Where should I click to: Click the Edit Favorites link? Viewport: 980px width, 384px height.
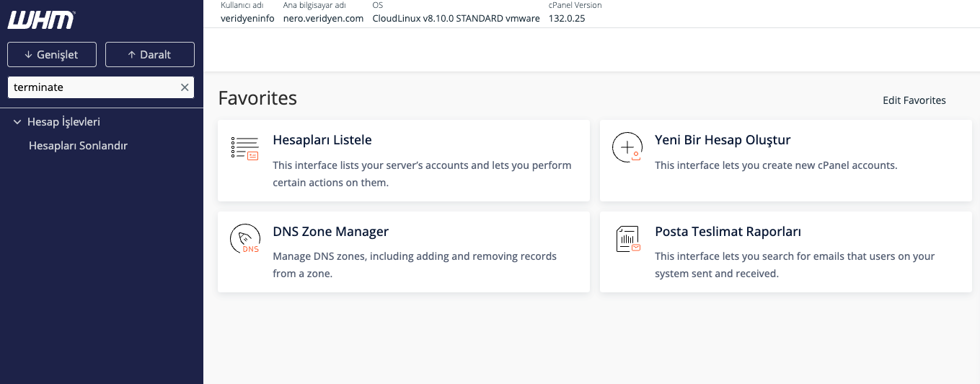914,100
